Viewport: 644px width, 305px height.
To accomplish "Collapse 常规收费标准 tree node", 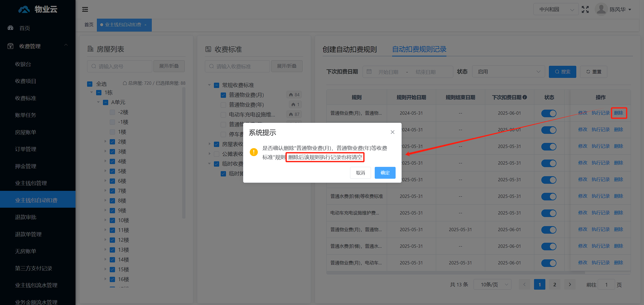I will click(209, 85).
